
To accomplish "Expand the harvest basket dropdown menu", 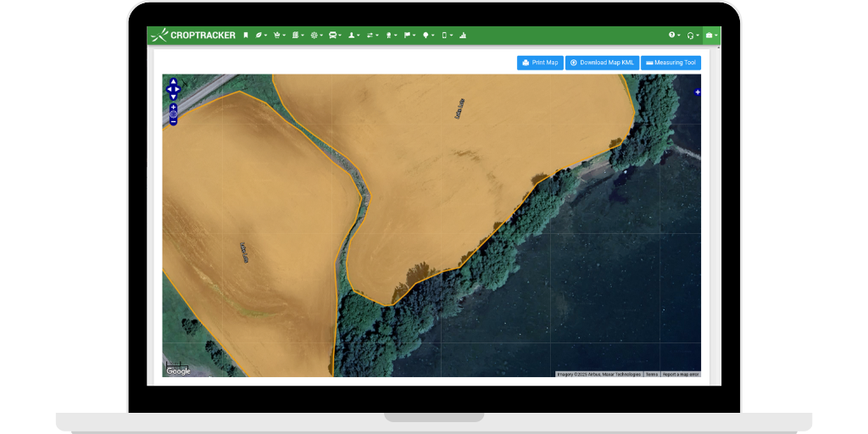I will (x=278, y=36).
